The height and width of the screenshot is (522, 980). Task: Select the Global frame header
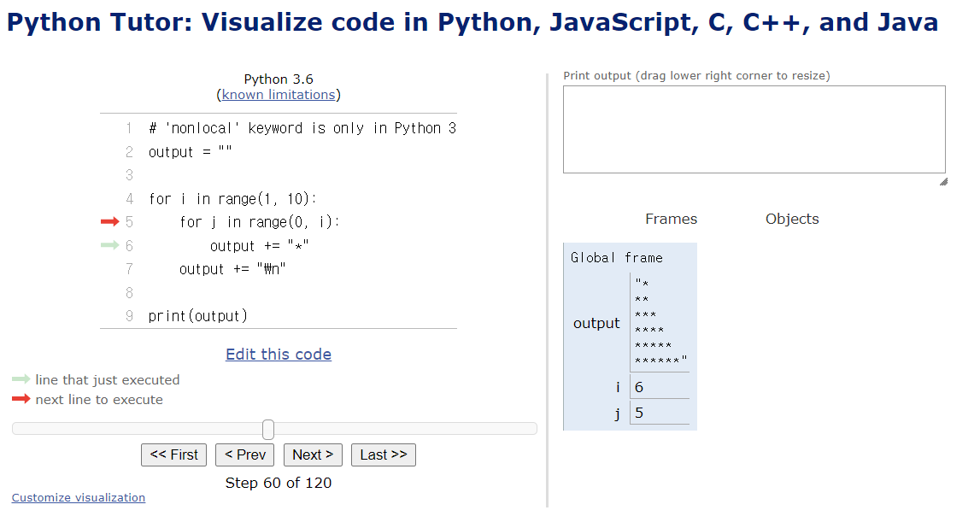click(616, 258)
